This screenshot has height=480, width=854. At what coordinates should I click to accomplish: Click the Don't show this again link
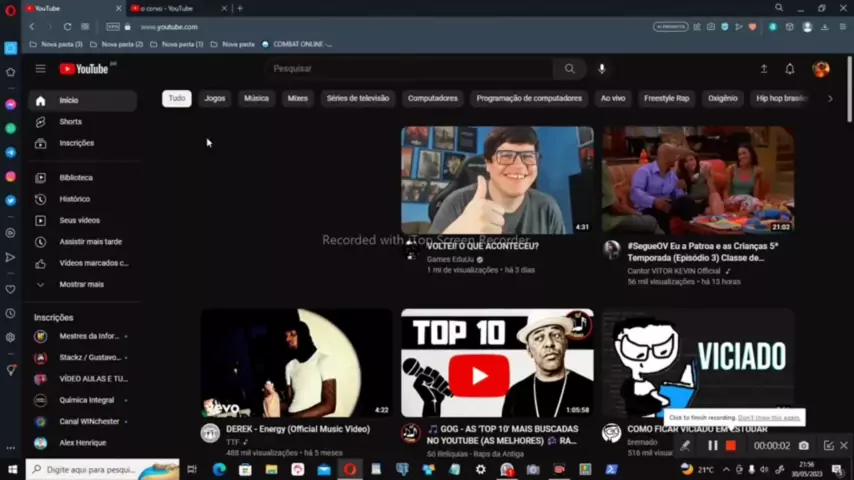(x=769, y=418)
